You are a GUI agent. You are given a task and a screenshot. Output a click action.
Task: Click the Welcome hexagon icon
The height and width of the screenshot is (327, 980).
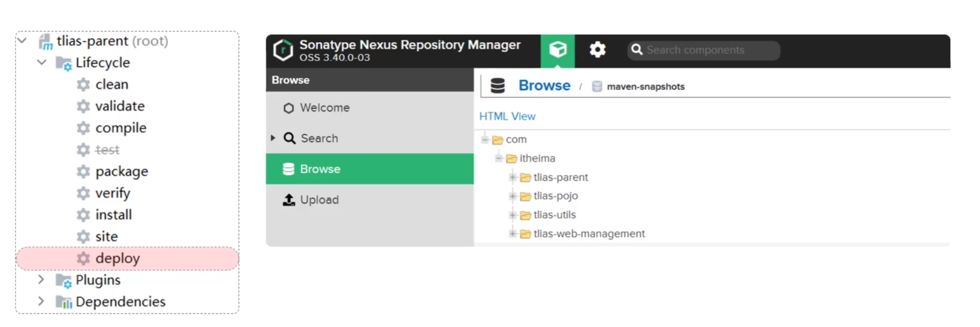[x=289, y=108]
